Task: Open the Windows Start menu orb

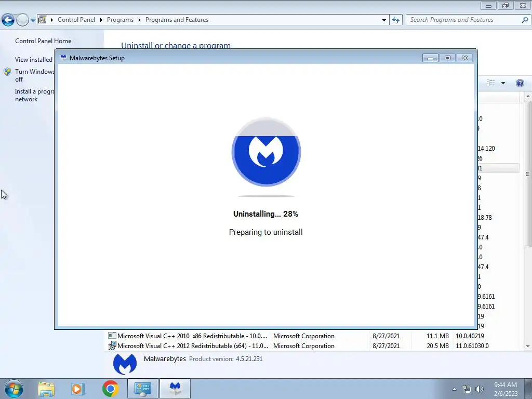Action: click(14, 389)
